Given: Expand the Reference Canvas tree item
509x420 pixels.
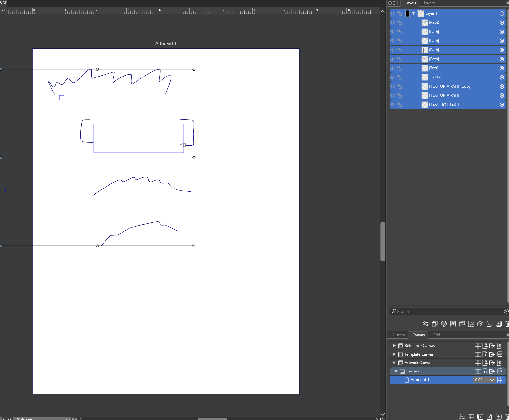Looking at the screenshot, I should (394, 346).
